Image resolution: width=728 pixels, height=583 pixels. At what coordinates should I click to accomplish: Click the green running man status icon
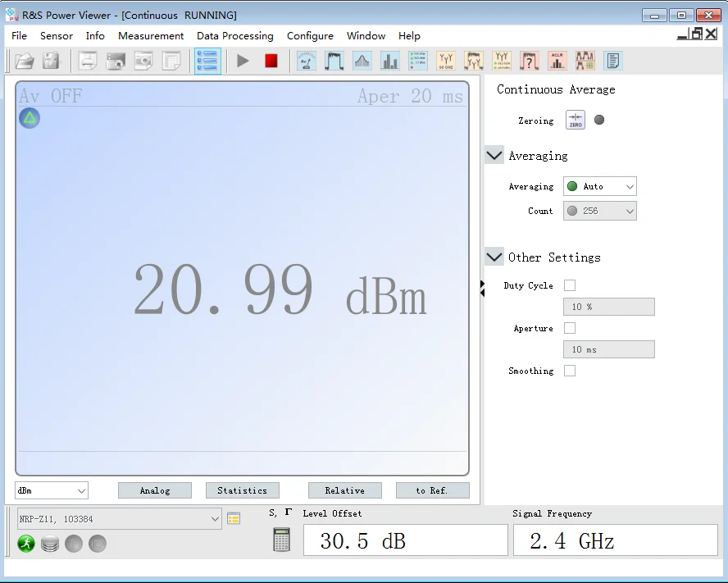coord(26,543)
